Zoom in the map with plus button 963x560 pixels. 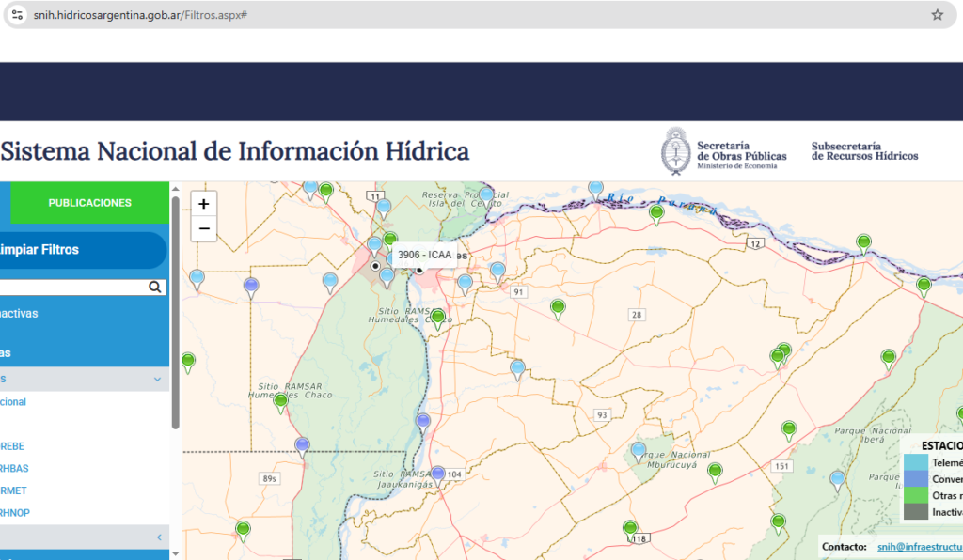pyautogui.click(x=204, y=204)
